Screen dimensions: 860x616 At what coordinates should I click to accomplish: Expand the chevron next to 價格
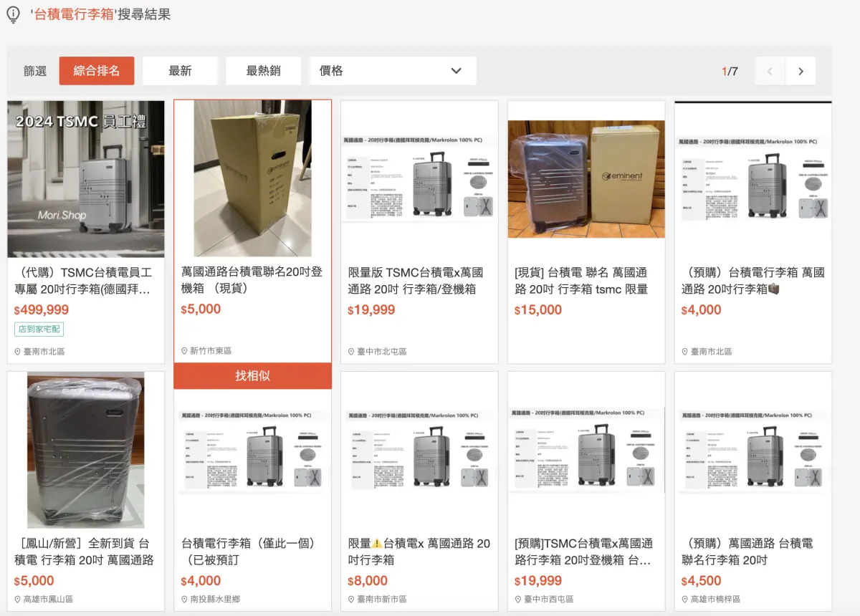point(456,70)
